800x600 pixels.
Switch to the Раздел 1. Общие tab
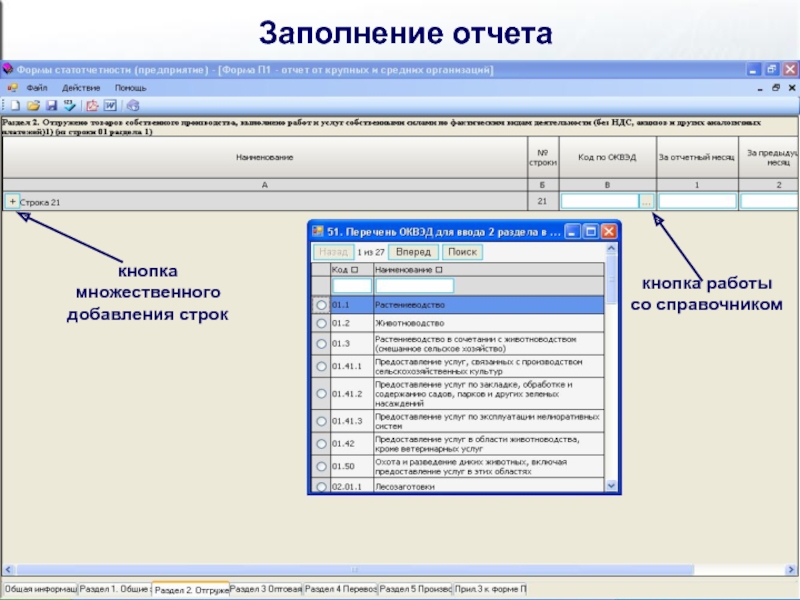pyautogui.click(x=115, y=589)
